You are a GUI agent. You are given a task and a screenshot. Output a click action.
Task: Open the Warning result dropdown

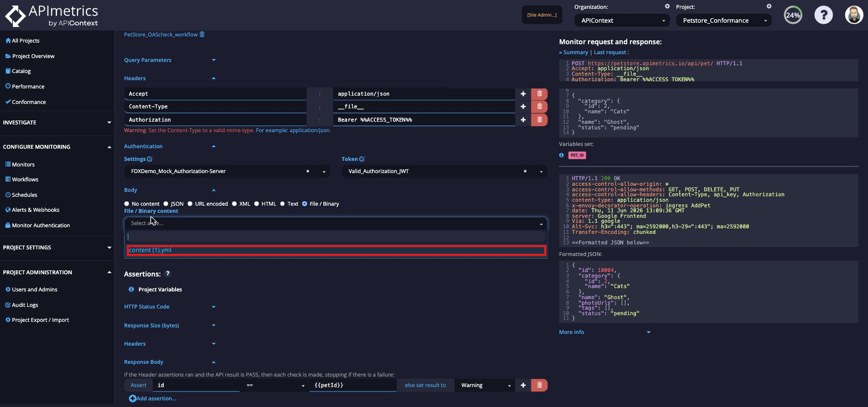485,385
